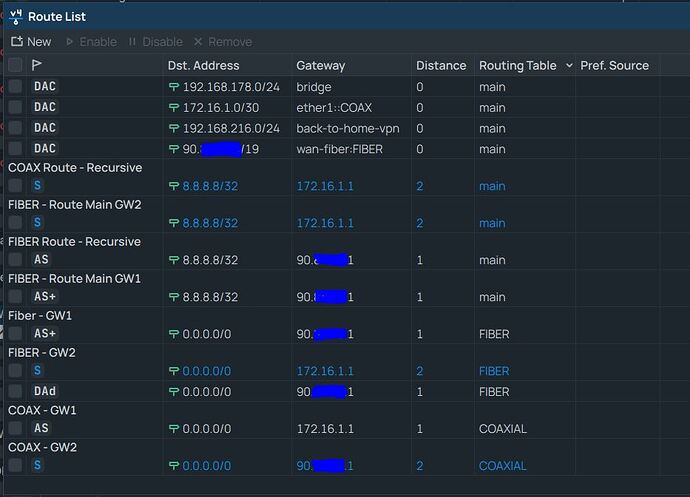Select the back-to-home-vpn route row
The height and width of the screenshot is (497, 690).
[x=347, y=129]
